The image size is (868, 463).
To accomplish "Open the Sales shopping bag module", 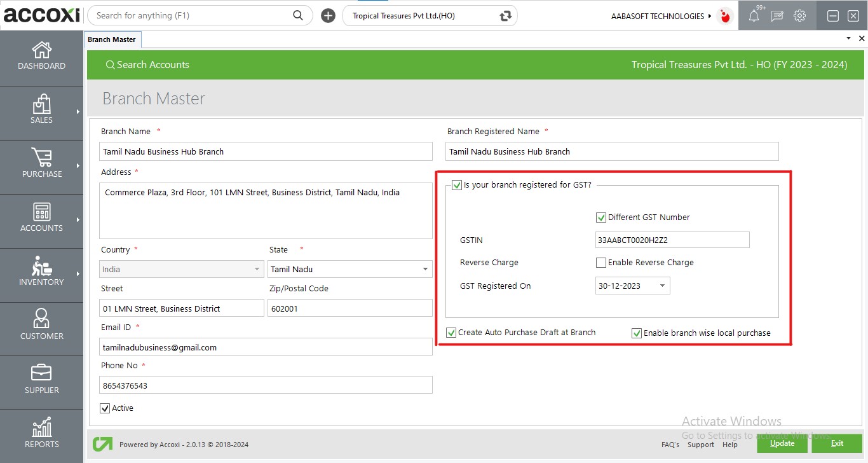I will click(41, 104).
